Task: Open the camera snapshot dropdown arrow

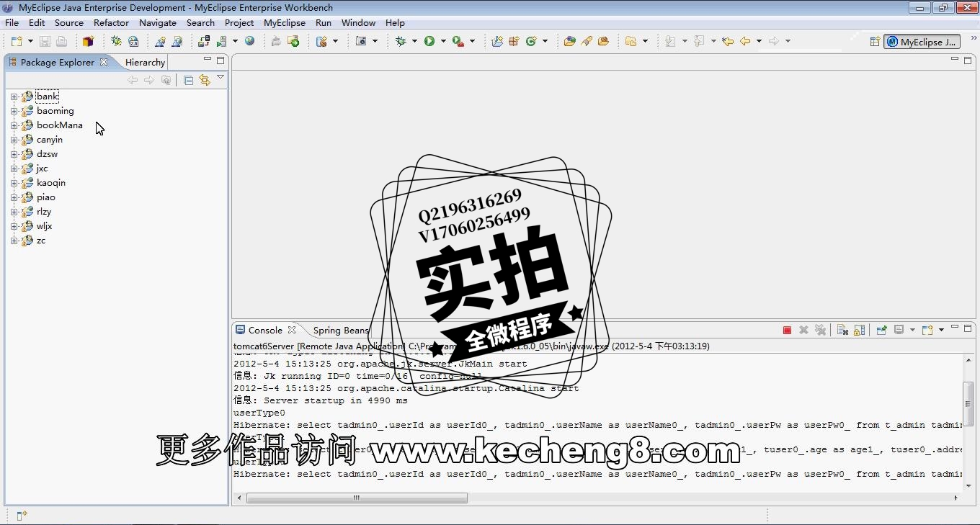Action: [x=375, y=41]
